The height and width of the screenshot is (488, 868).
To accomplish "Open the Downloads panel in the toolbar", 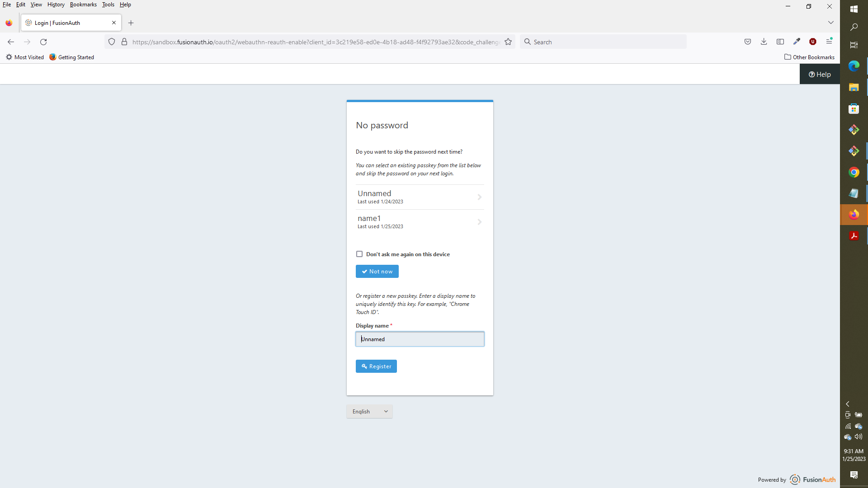I will [x=764, y=42].
